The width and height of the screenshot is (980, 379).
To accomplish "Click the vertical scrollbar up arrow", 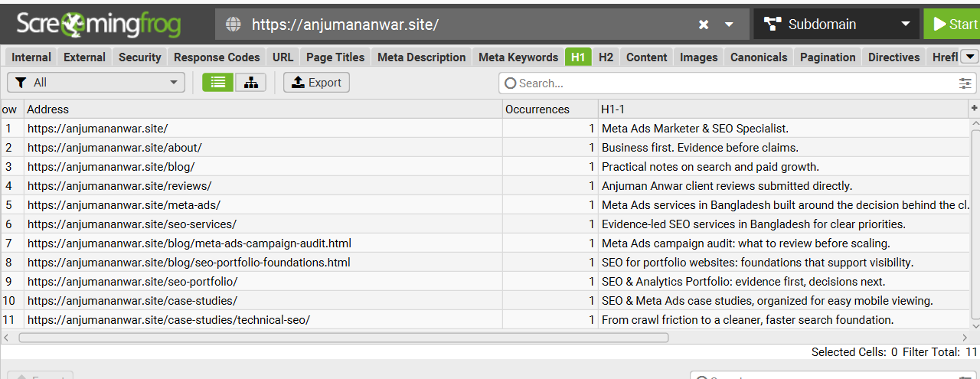I will point(975,123).
